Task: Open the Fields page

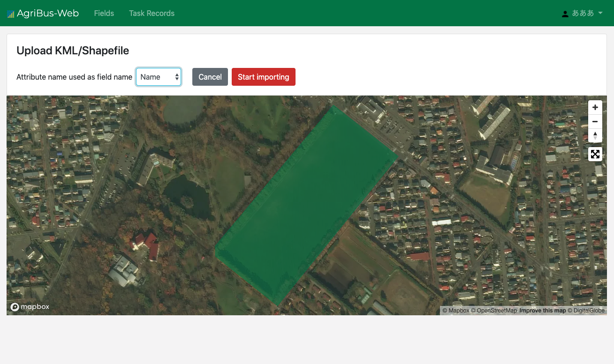Action: (x=104, y=13)
